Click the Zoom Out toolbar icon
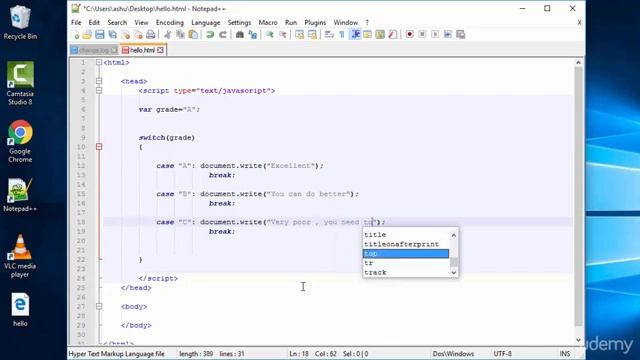The width and height of the screenshot is (640, 360). tap(282, 35)
